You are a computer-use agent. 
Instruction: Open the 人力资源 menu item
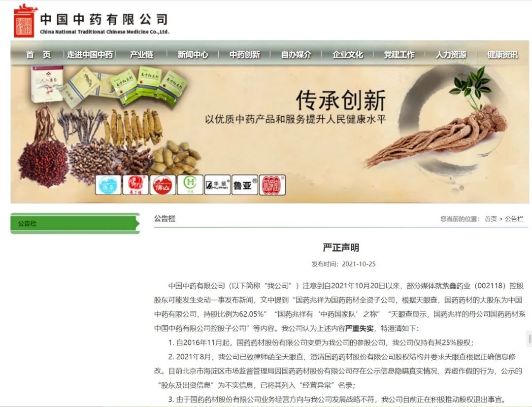pyautogui.click(x=451, y=54)
